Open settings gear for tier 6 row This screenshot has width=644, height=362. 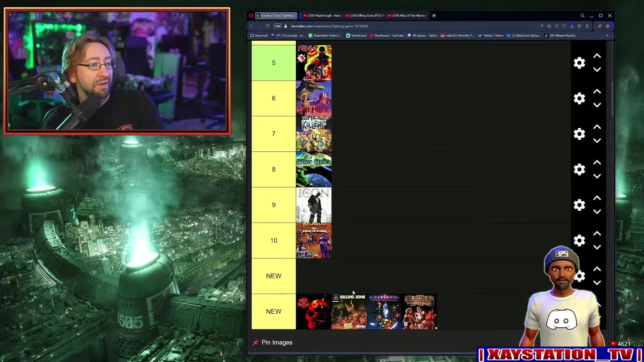click(x=579, y=99)
